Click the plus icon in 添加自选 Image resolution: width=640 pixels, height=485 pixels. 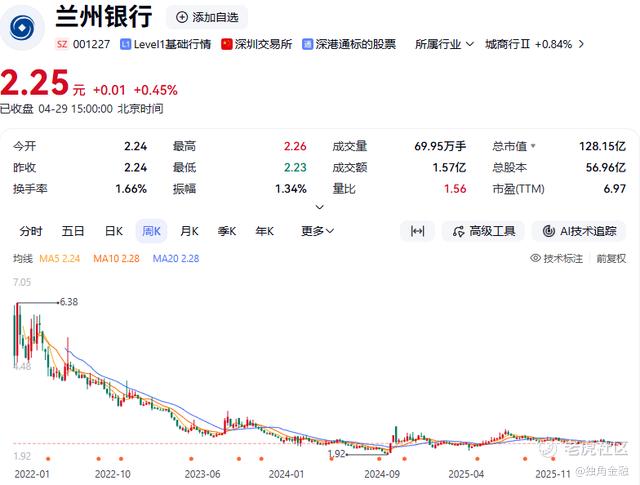tap(182, 18)
